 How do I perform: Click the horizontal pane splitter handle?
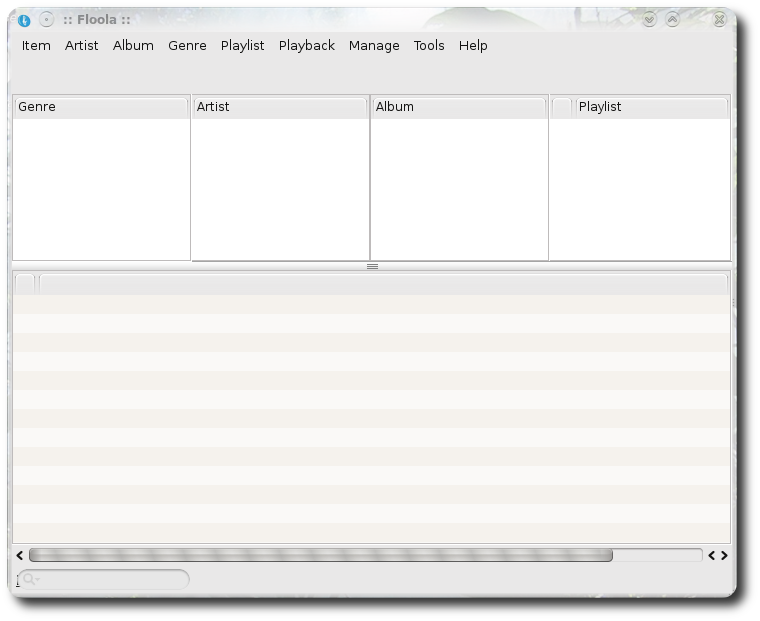click(372, 267)
